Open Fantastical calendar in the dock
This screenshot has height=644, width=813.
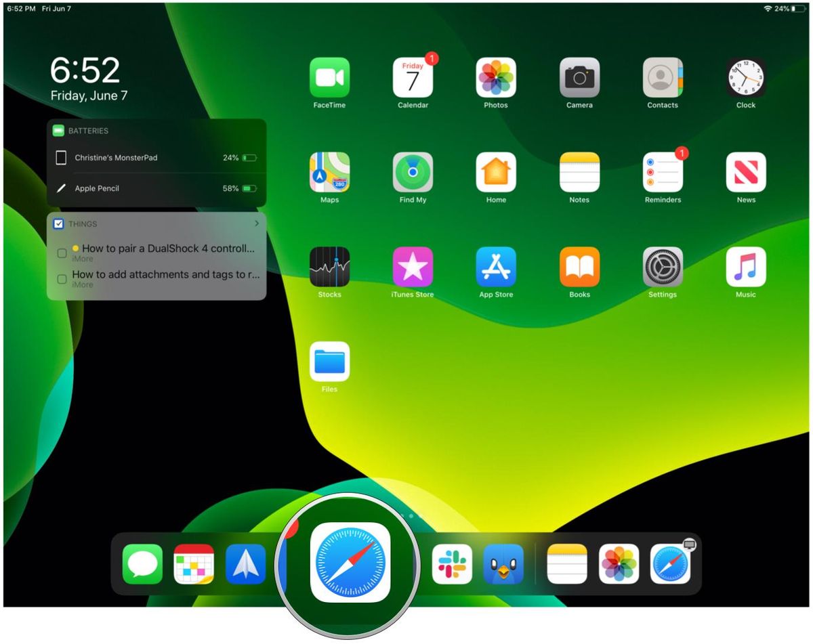point(194,564)
